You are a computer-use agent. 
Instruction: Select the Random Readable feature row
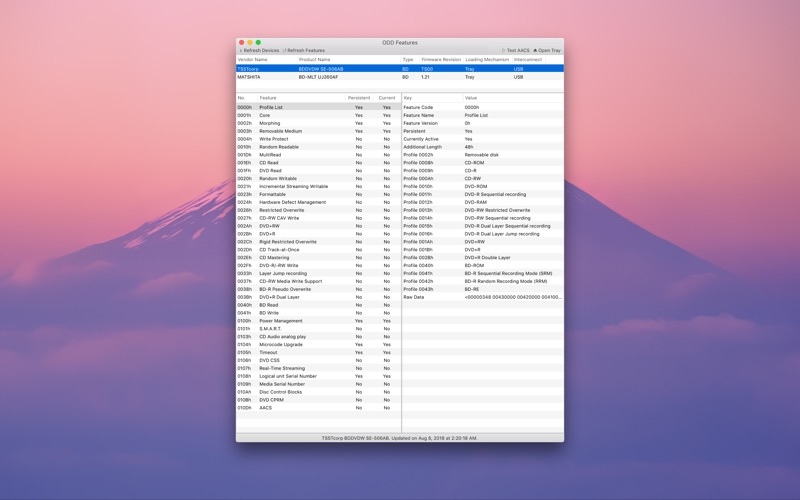click(x=318, y=147)
